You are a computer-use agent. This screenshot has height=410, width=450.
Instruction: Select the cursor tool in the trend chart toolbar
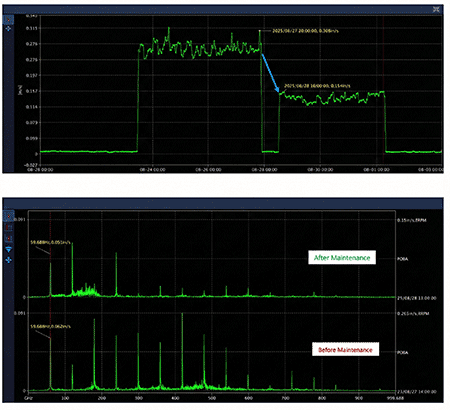click(8, 20)
